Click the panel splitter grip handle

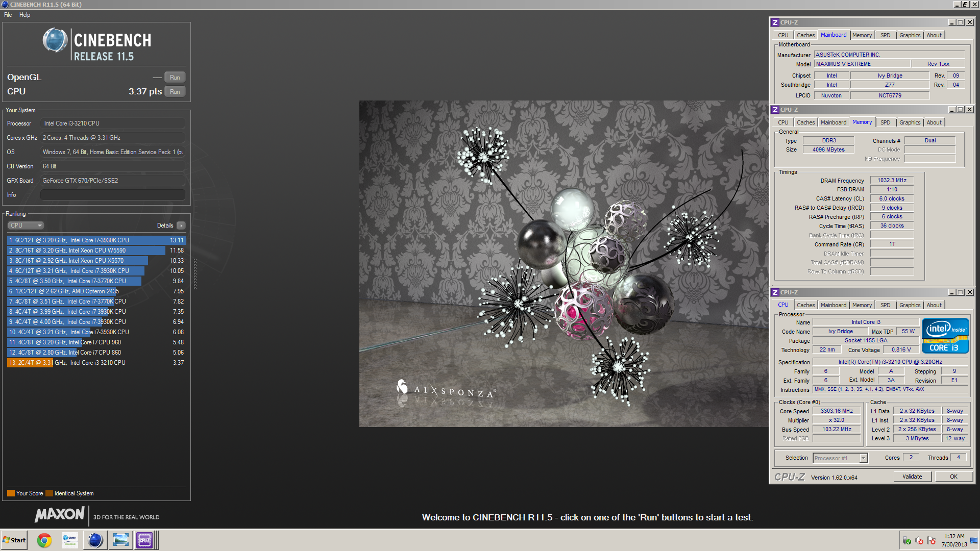click(195, 273)
